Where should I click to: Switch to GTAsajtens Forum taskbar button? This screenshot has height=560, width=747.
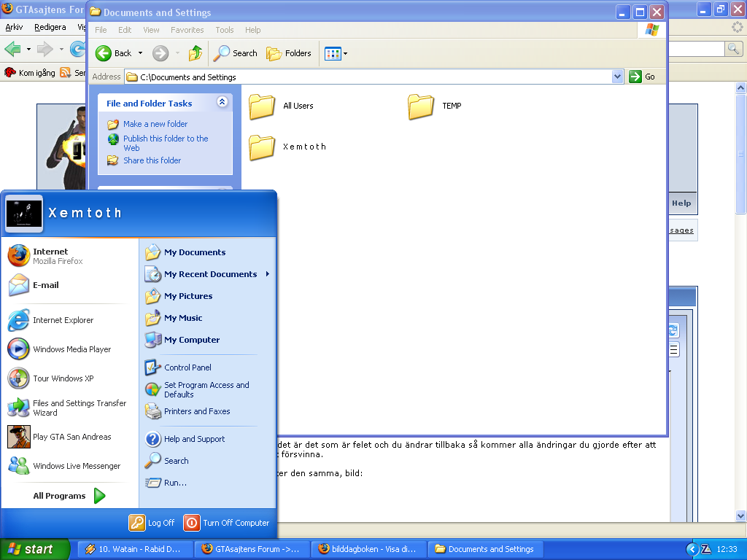coord(252,549)
